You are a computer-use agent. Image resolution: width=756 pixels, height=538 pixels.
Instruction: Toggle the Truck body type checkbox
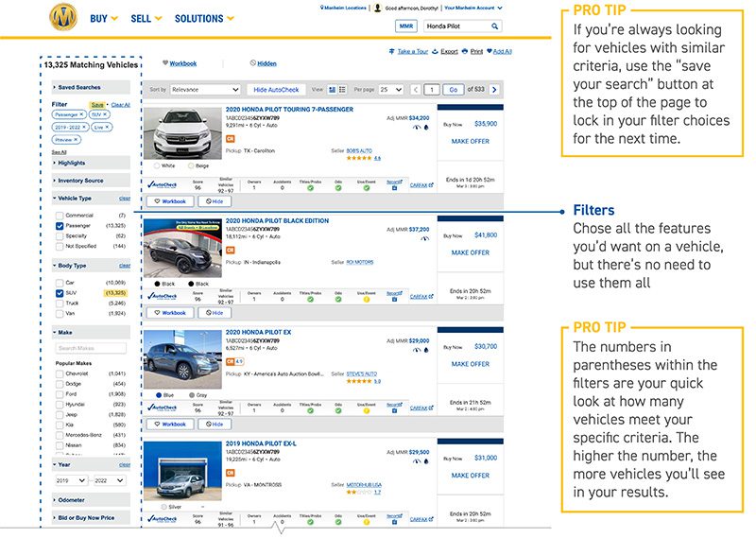[60, 304]
